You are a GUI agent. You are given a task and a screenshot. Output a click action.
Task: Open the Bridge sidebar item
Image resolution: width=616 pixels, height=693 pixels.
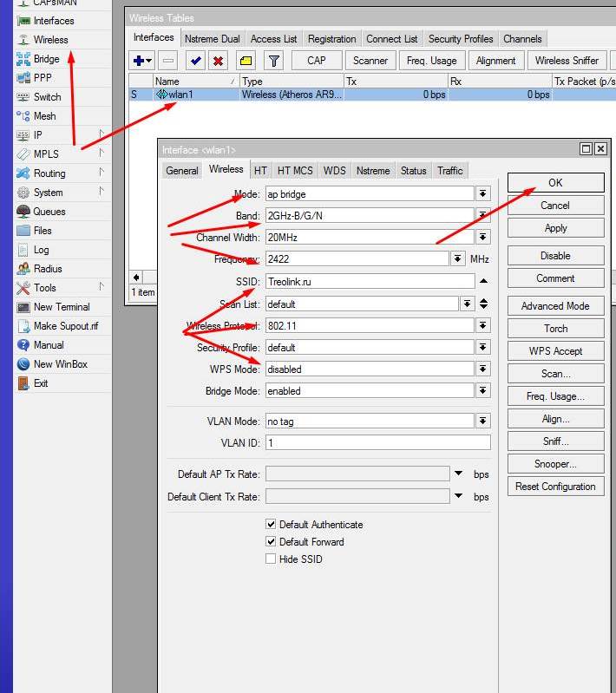[x=46, y=59]
